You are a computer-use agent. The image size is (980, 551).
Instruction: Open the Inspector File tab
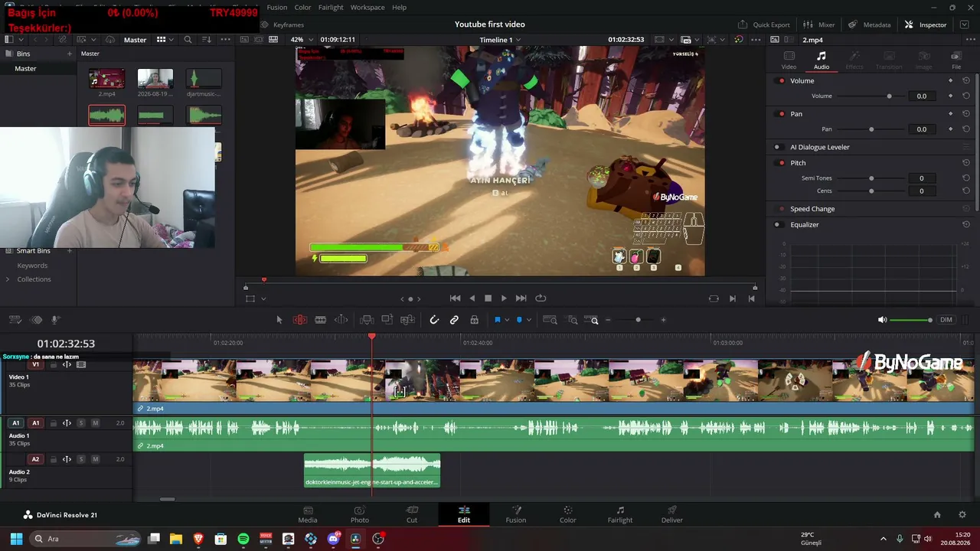coord(956,60)
